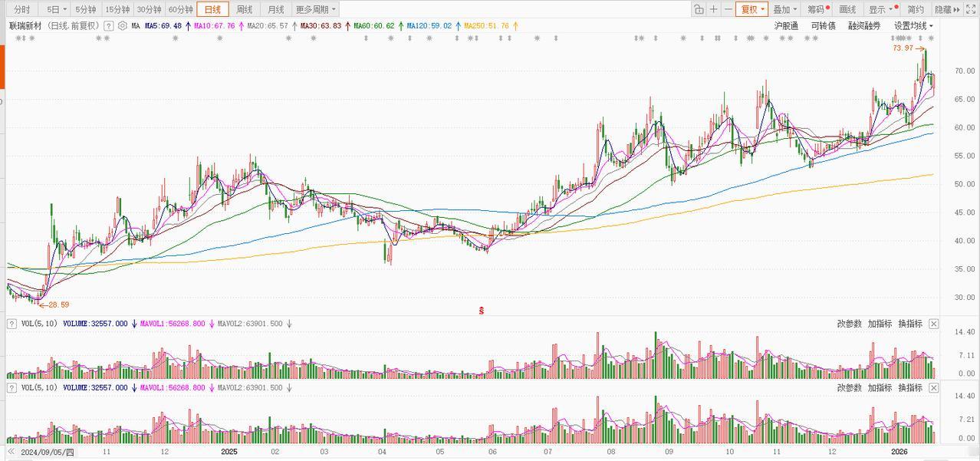This screenshot has width=980, height=461.
Task: Click double-left arrows at timeline start
Action: [x=12, y=452]
